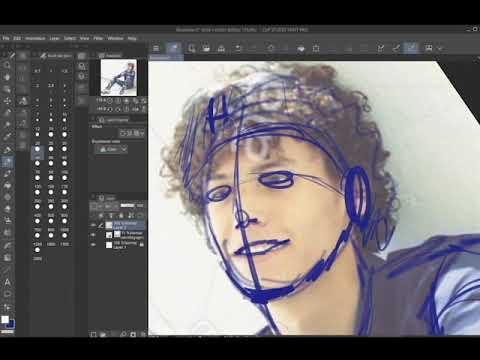
Task: Select the Balloon tool
Action: [7, 295]
